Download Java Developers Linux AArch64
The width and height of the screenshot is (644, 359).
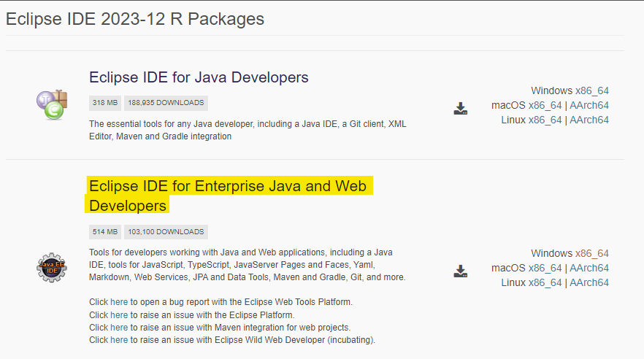click(589, 120)
